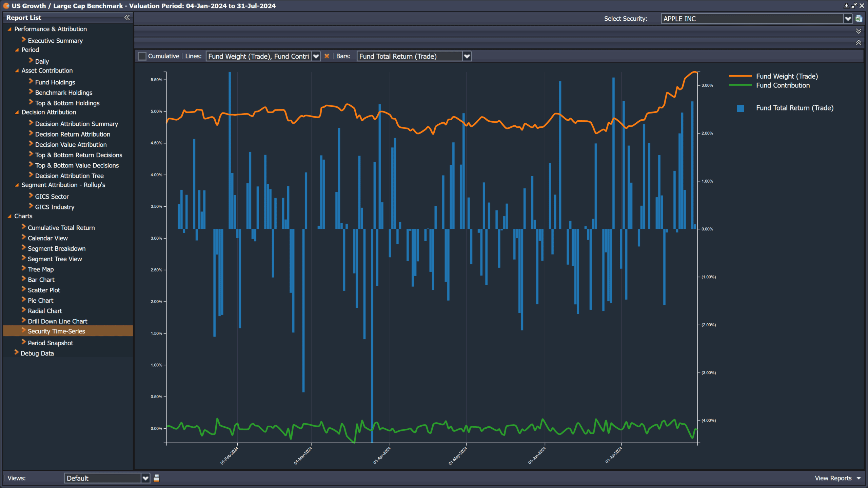Image resolution: width=868 pixels, height=488 pixels.
Task: Collapse the Decision Attribution node
Action: point(17,112)
